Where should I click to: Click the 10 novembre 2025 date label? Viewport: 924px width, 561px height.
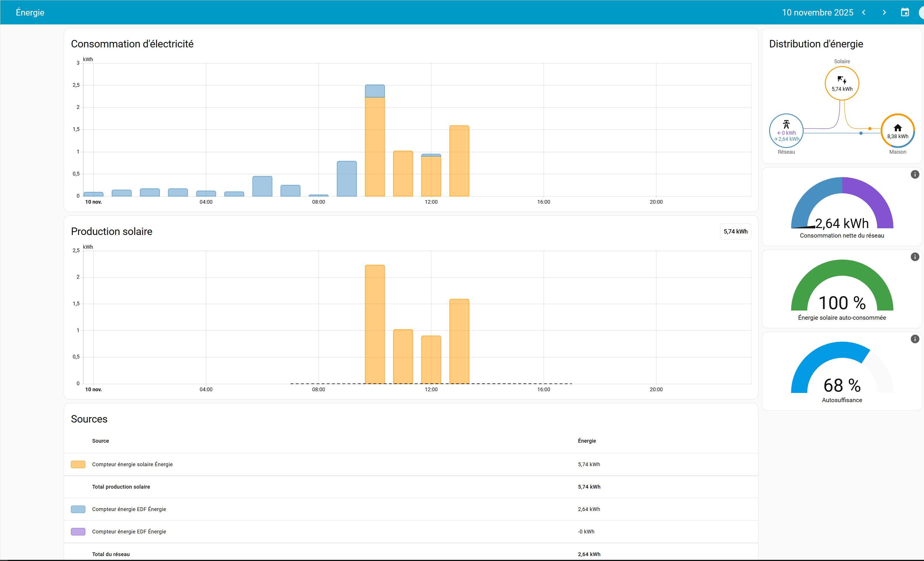(x=817, y=12)
